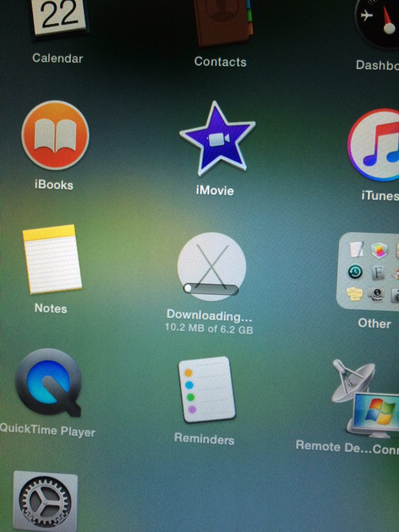Click the Other folder label
Screen dimensions: 399x532
pyautogui.click(x=374, y=323)
